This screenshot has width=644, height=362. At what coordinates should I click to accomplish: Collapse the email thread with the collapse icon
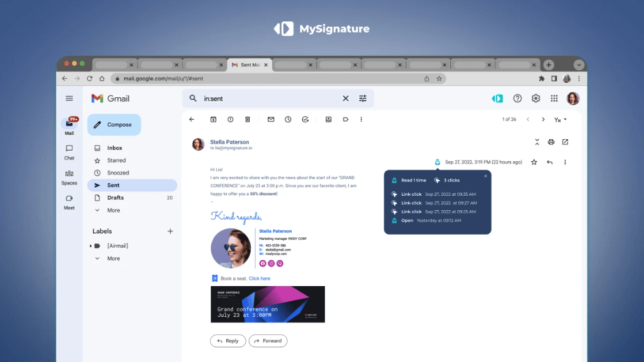pos(537,142)
